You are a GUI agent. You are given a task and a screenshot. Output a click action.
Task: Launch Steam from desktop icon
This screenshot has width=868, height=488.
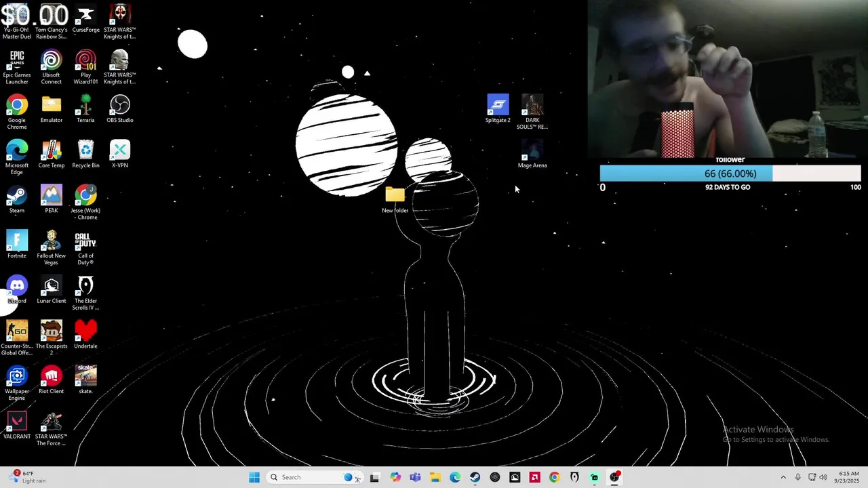click(x=17, y=199)
